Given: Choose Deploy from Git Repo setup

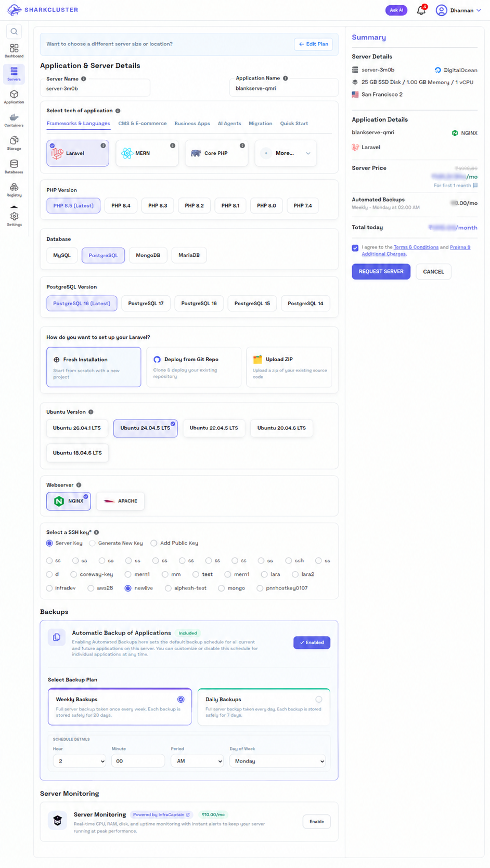Looking at the screenshot, I should (194, 367).
